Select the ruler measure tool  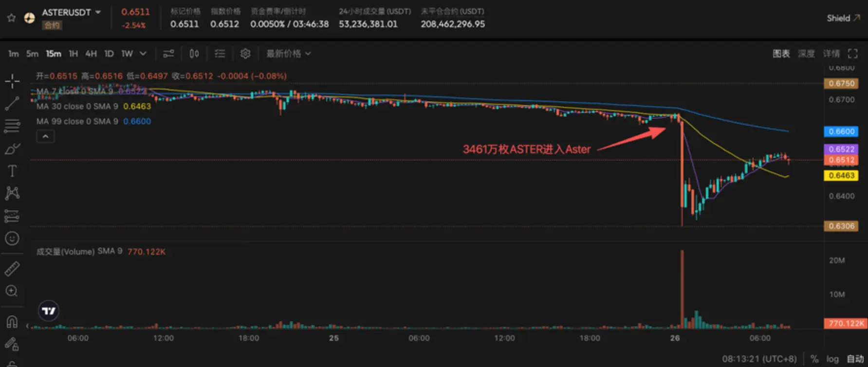(x=12, y=268)
